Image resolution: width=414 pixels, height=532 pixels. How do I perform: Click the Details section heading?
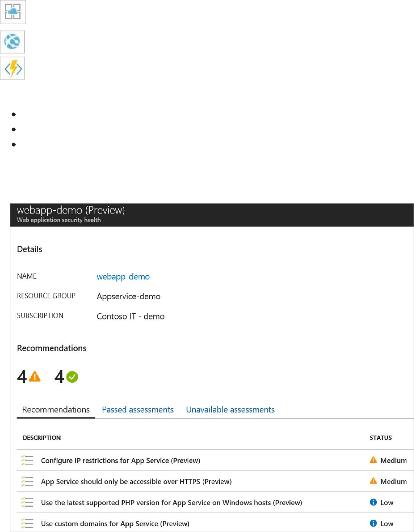tap(30, 249)
